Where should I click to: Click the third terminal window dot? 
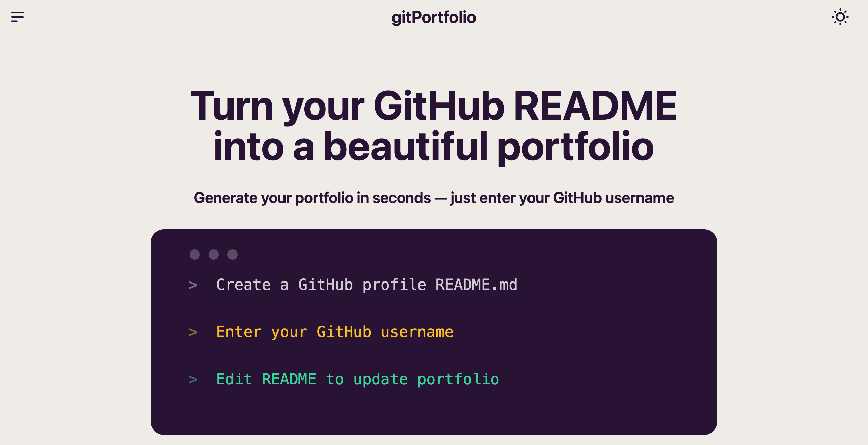[233, 255]
